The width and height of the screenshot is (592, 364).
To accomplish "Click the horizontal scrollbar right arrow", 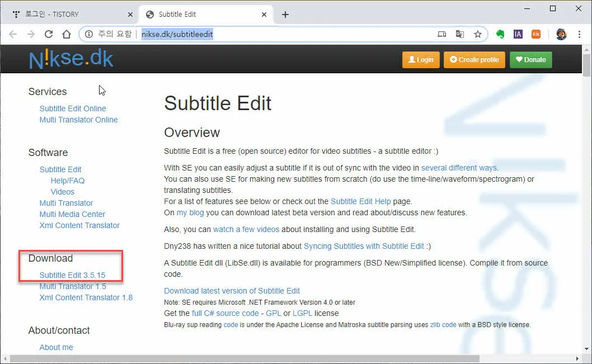I will pos(577,358).
